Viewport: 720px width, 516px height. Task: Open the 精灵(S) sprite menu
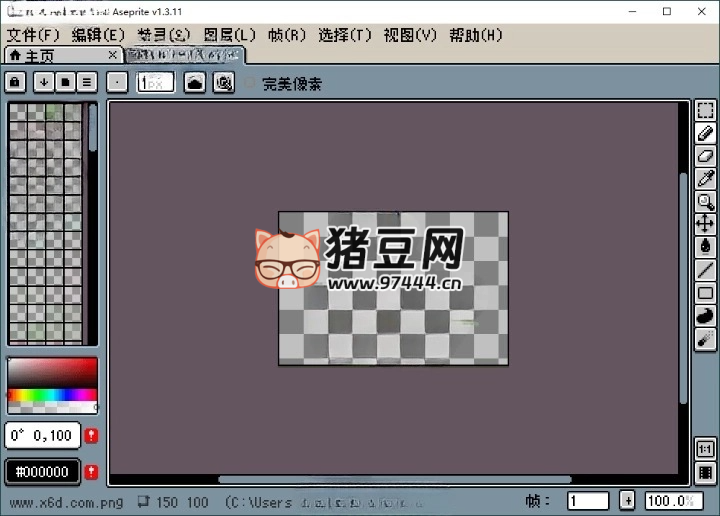click(x=163, y=35)
